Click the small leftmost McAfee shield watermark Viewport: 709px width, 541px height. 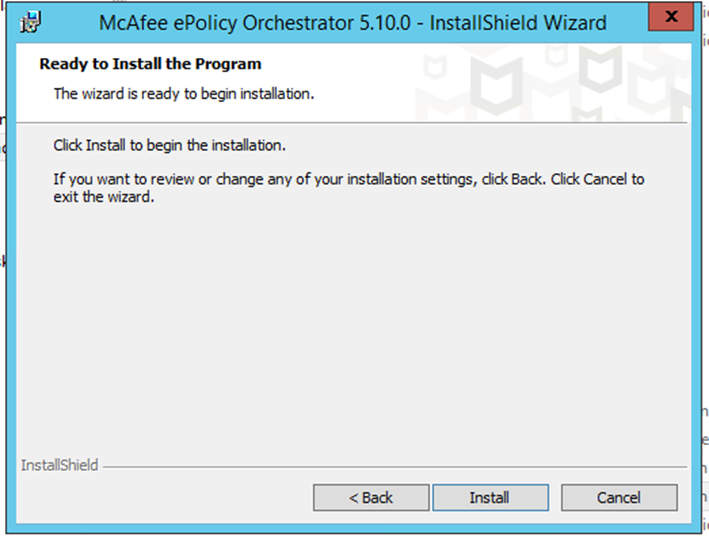[435, 66]
